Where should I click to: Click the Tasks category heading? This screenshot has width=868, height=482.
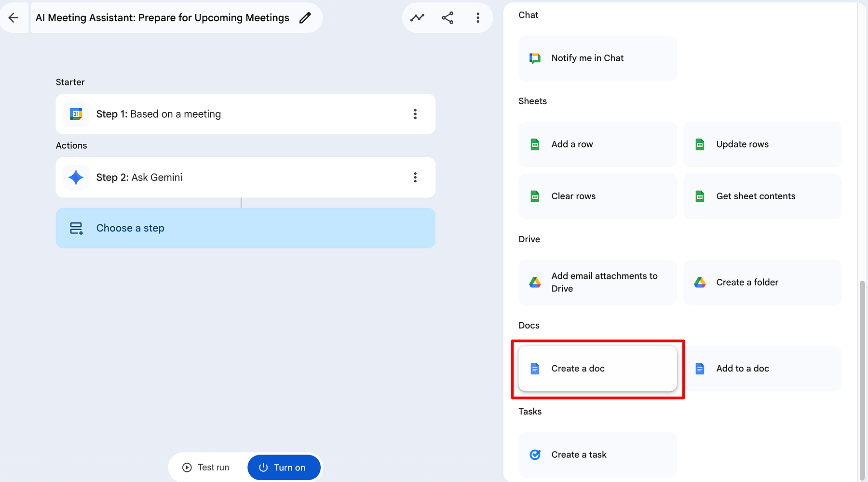(x=530, y=412)
